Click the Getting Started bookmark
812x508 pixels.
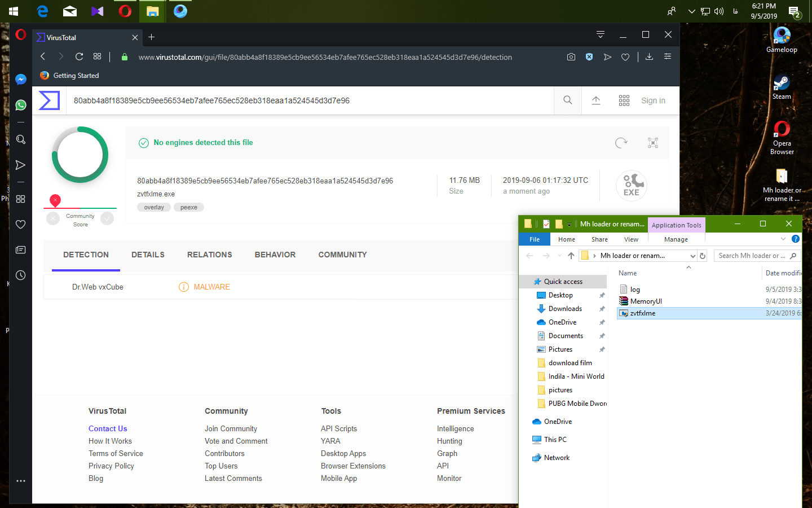(69, 76)
